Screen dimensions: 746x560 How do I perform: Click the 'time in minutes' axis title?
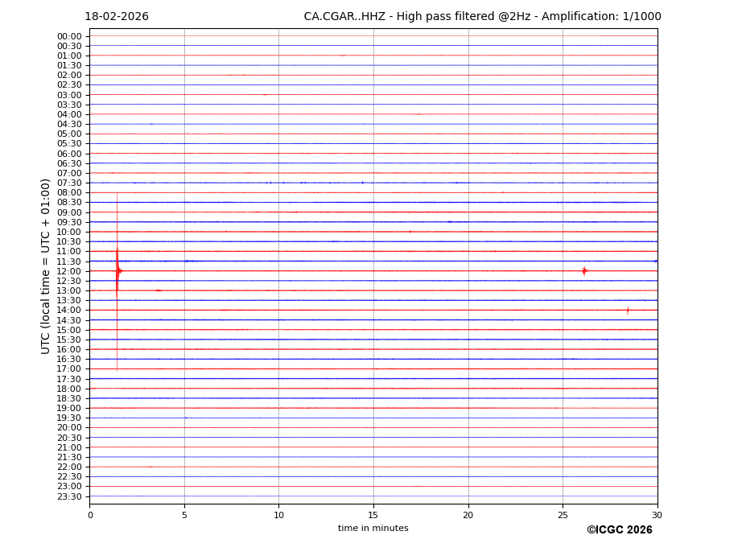[373, 529]
